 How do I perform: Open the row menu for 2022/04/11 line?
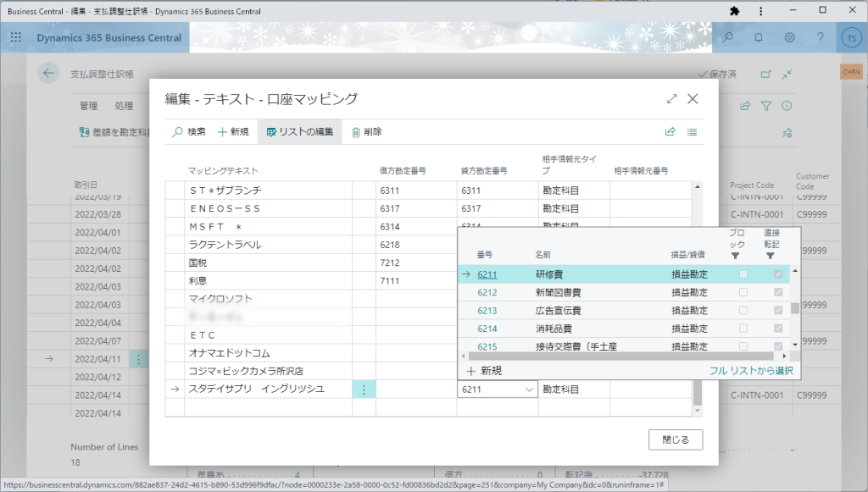(138, 359)
